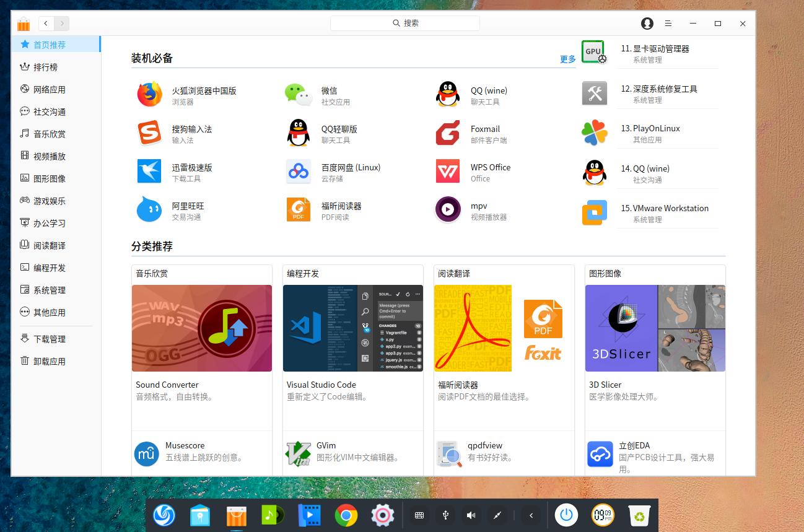Open the user account avatar
This screenshot has height=532, width=804.
click(647, 24)
